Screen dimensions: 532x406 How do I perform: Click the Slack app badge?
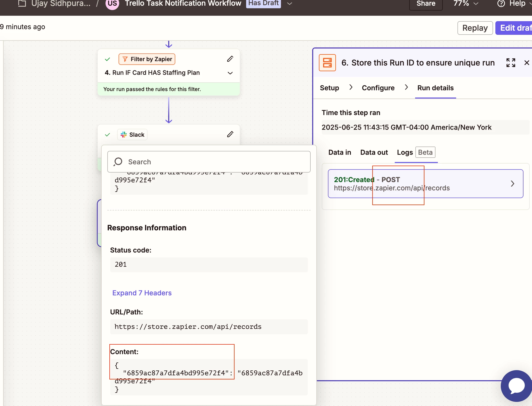click(132, 135)
